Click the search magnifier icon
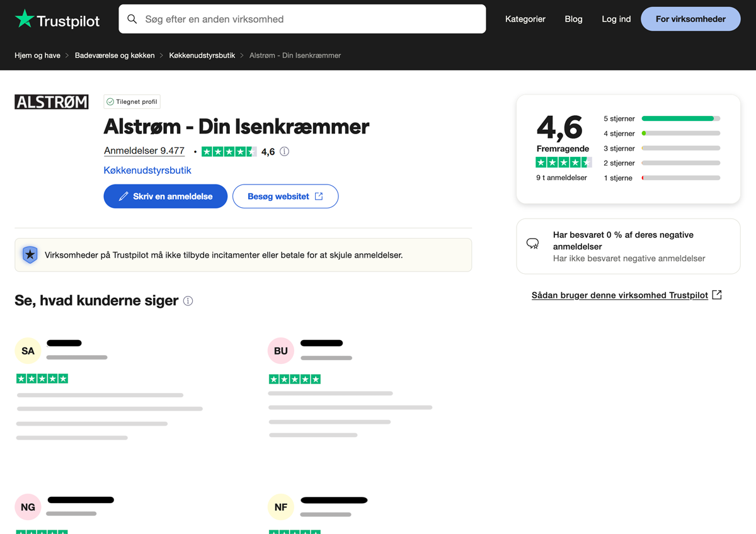Image resolution: width=756 pixels, height=534 pixels. pos(132,19)
